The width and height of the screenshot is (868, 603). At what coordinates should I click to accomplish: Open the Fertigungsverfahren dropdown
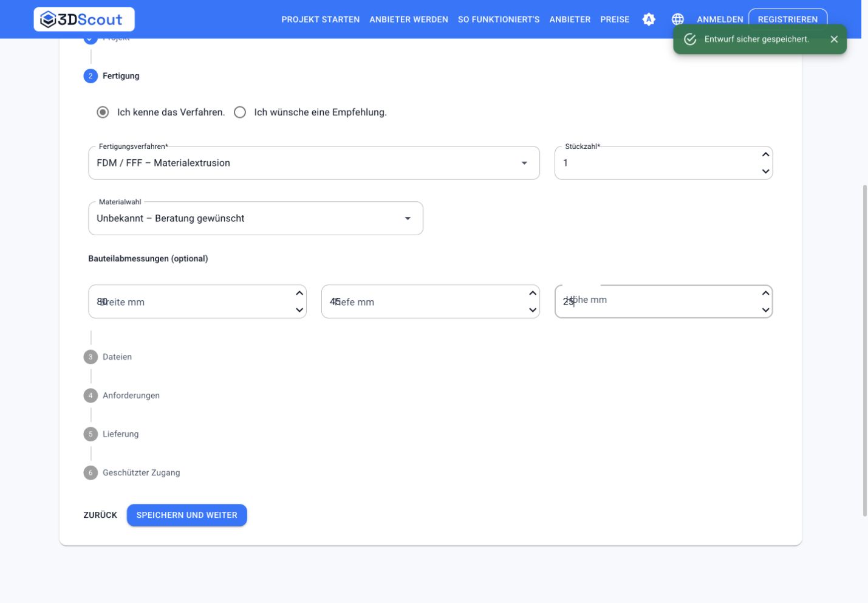tap(314, 163)
